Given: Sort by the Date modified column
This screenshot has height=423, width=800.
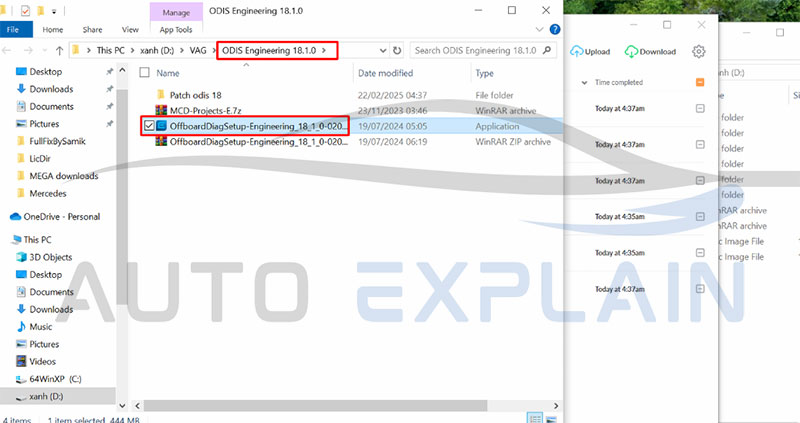Looking at the screenshot, I should [385, 73].
